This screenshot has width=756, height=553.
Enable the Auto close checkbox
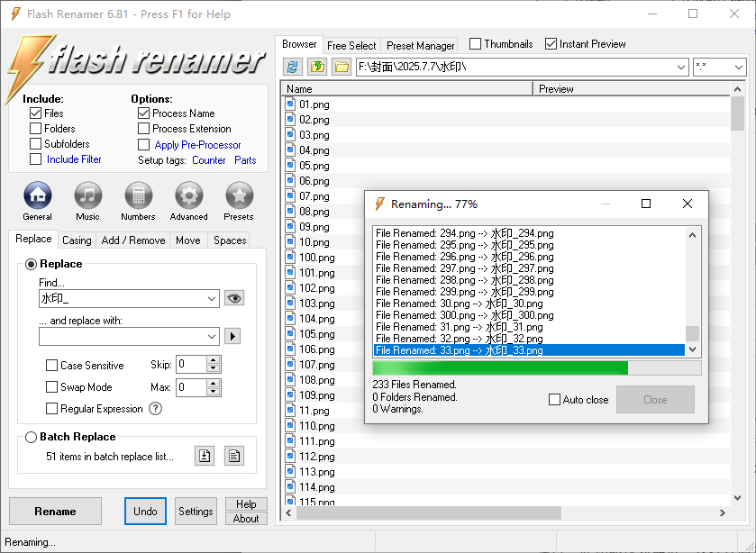click(555, 400)
